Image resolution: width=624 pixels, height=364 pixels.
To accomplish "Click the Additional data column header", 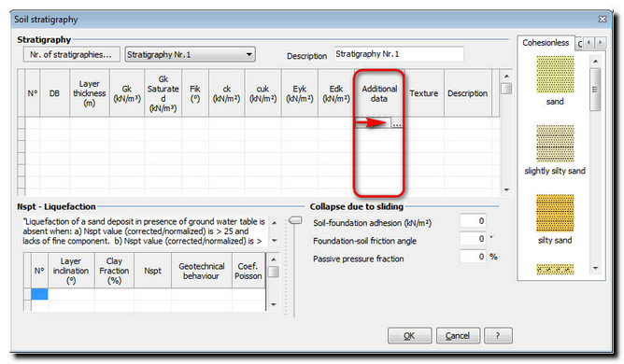I will (x=379, y=93).
